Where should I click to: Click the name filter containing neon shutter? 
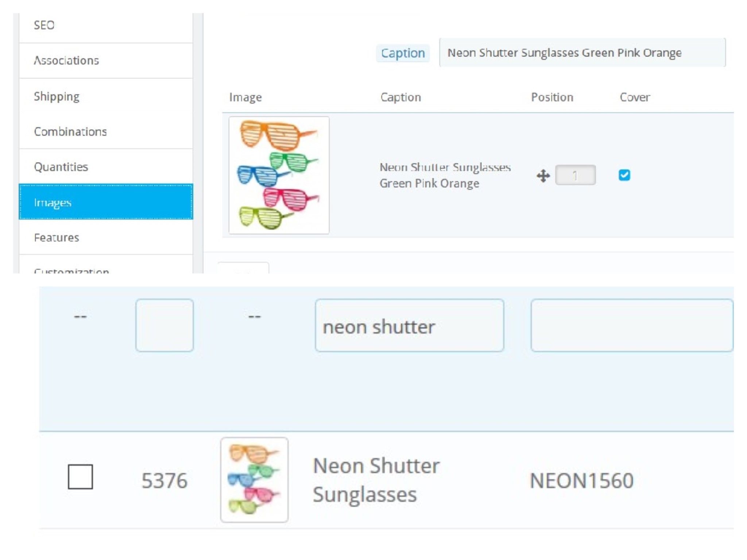coord(409,326)
